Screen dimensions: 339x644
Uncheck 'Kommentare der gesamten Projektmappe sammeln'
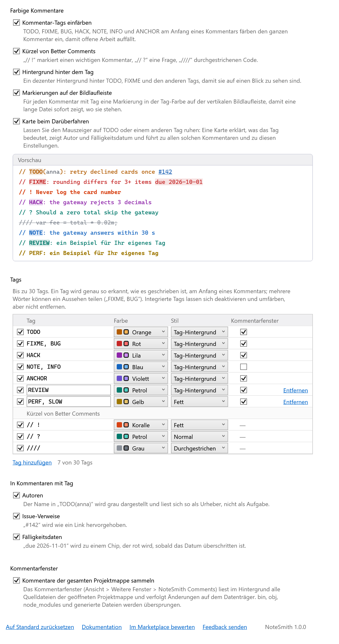(16, 580)
